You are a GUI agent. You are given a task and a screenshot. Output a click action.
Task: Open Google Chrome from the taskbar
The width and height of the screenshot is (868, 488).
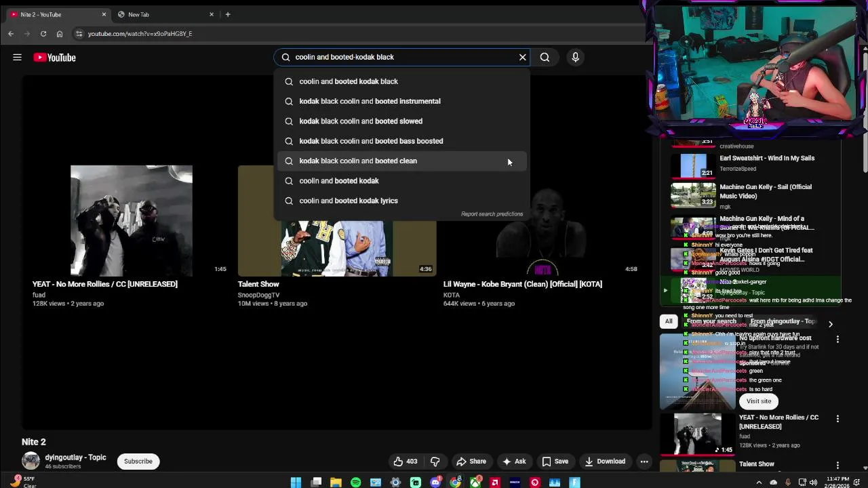click(456, 483)
